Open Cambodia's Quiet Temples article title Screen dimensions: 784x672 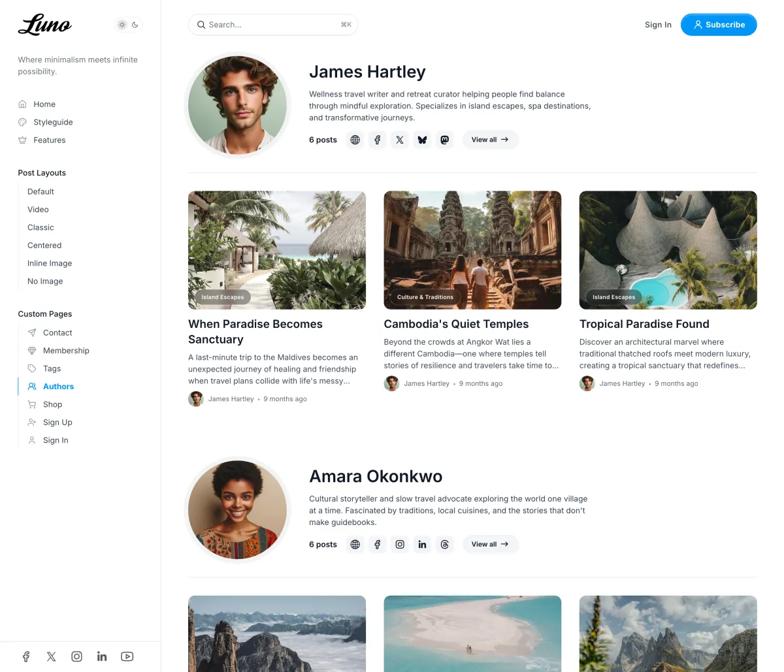pyautogui.click(x=456, y=325)
